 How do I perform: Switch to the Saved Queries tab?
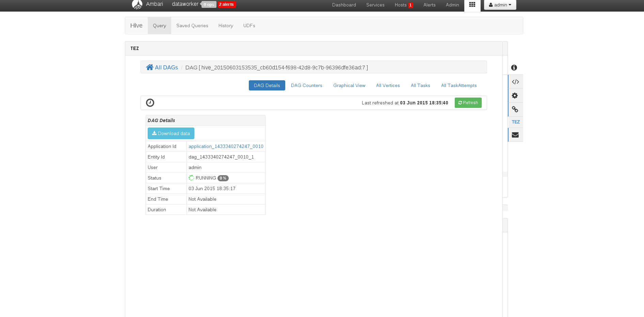click(192, 26)
